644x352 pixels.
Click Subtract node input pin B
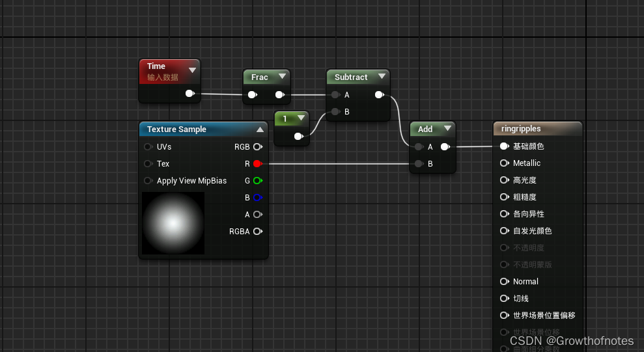[x=335, y=112]
